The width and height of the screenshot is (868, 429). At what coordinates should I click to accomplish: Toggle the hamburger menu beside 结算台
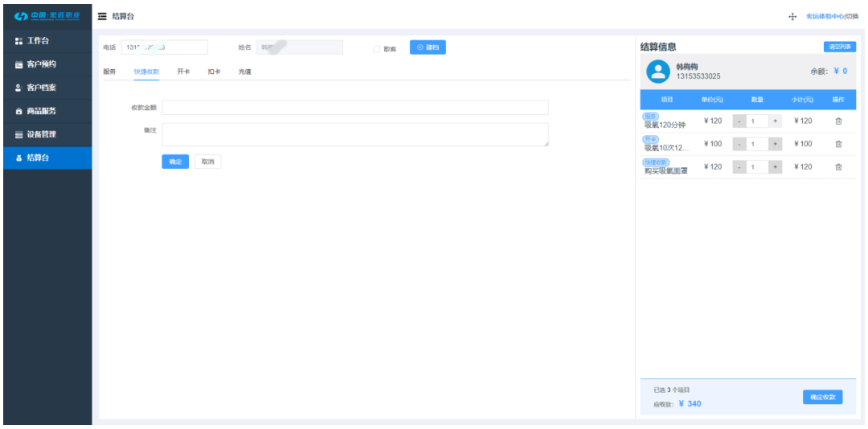click(102, 17)
